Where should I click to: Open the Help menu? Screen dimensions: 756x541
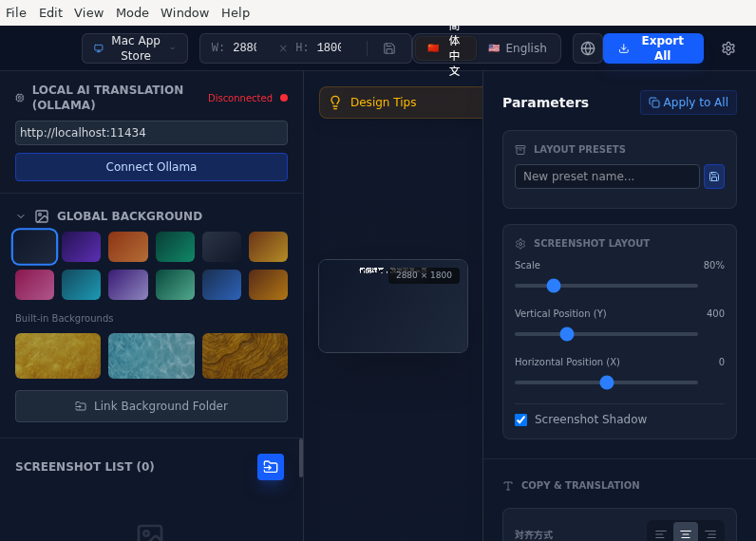point(236,12)
